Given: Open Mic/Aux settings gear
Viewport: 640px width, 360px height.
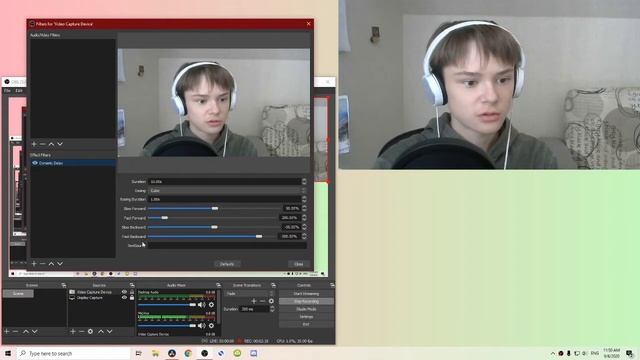Looking at the screenshot, I should click(x=211, y=325).
